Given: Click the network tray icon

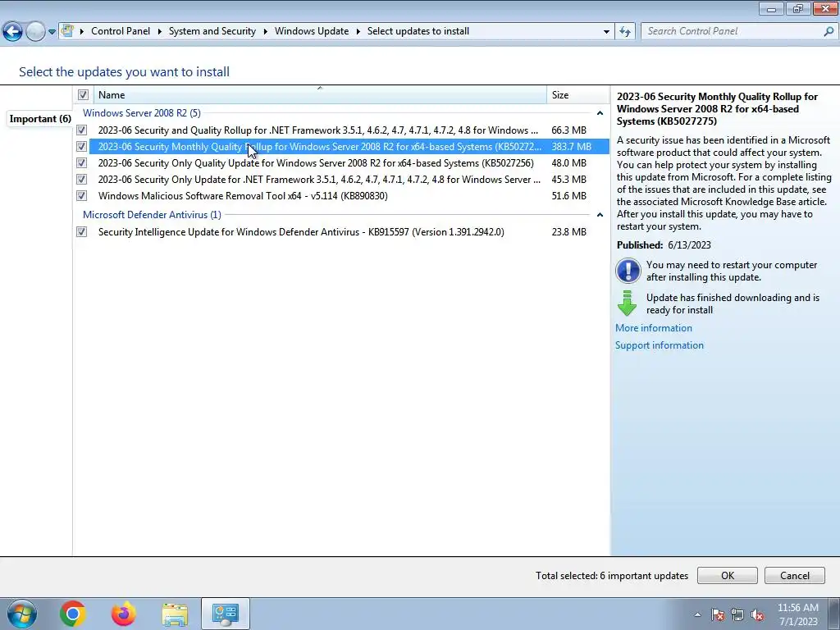Looking at the screenshot, I should [x=737, y=614].
